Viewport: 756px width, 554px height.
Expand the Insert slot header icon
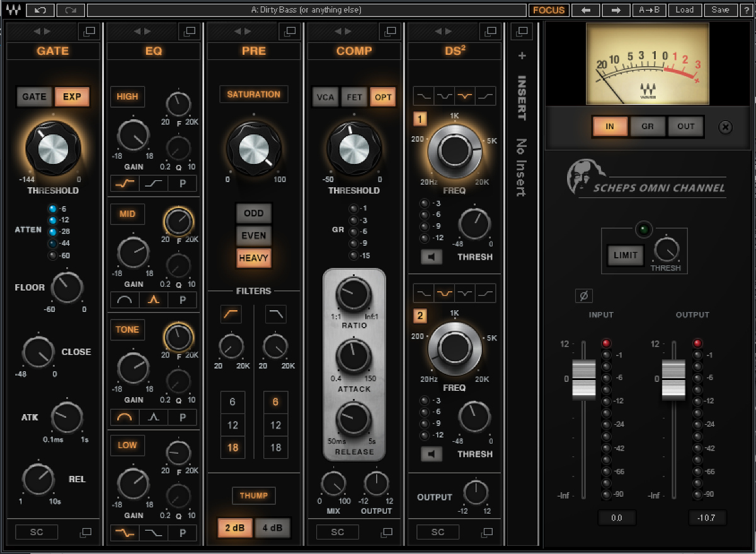[x=522, y=31]
